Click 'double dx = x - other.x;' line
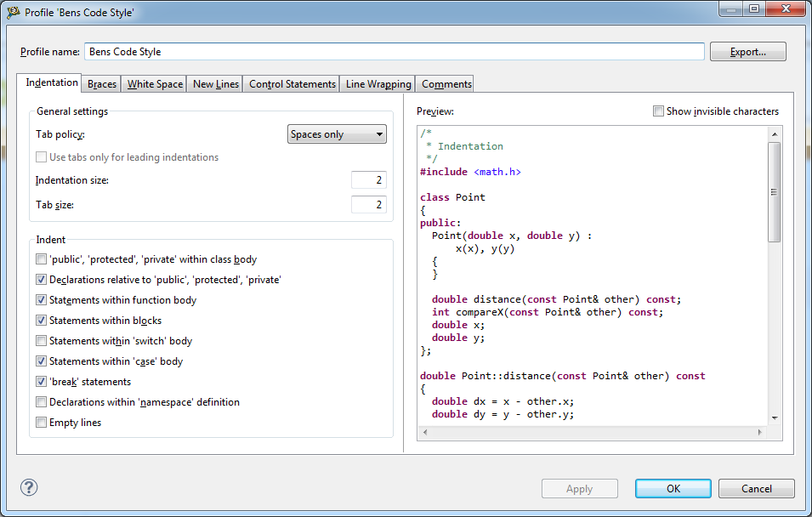The image size is (812, 517). coord(503,401)
